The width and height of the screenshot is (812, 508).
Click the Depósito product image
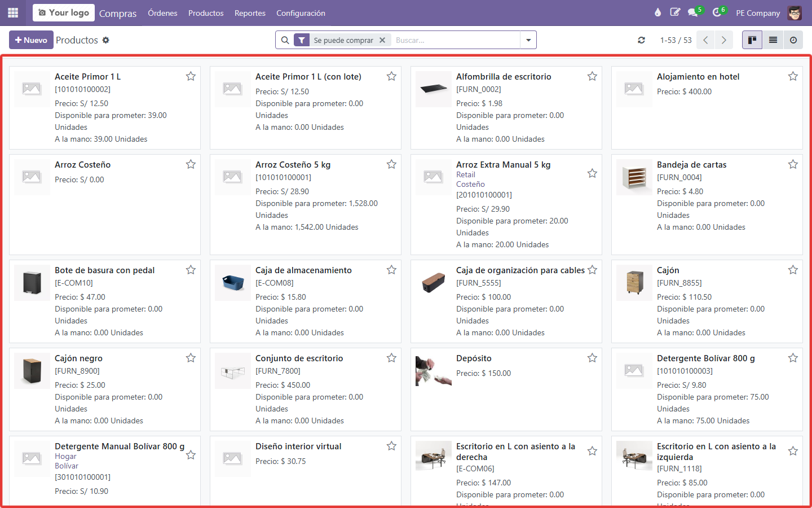[x=434, y=371]
